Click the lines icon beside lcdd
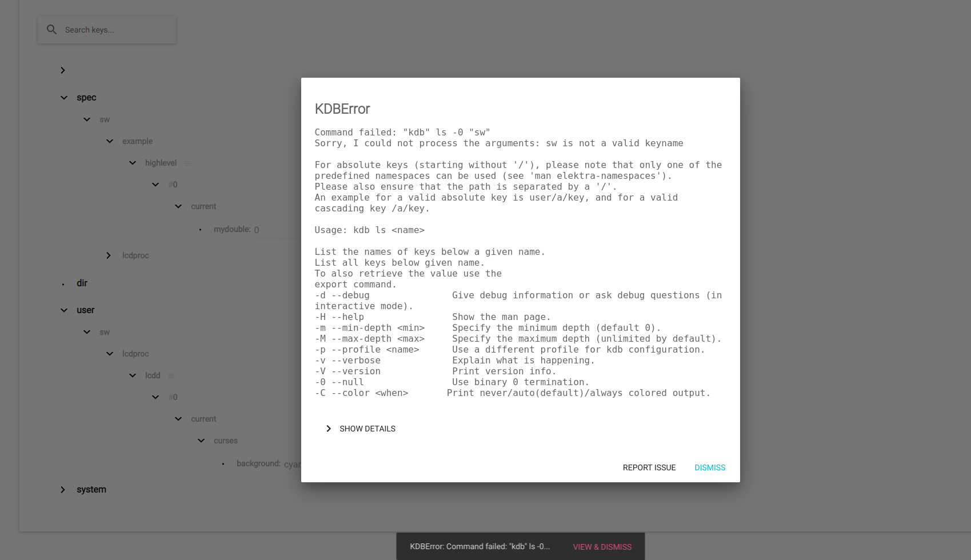 (171, 376)
